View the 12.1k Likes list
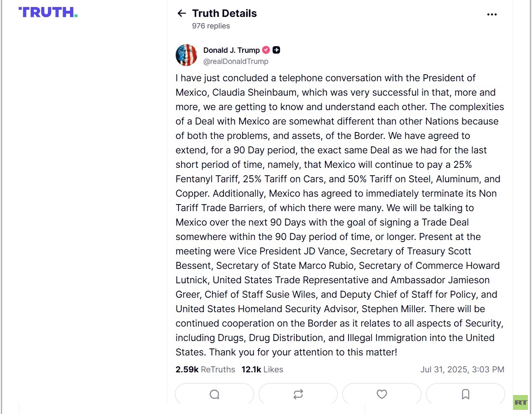Image resolution: width=532 pixels, height=414 pixels. tap(262, 369)
